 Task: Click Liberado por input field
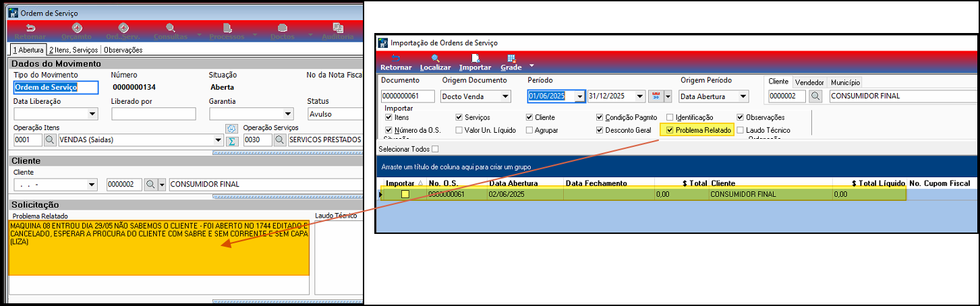(x=153, y=114)
